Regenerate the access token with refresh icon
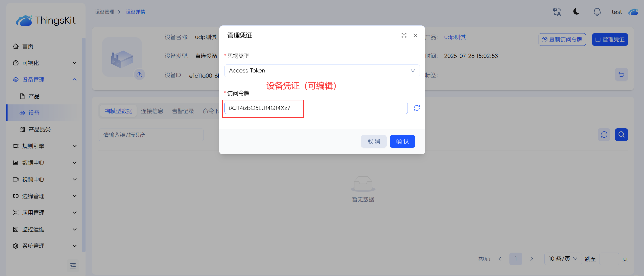 (417, 108)
